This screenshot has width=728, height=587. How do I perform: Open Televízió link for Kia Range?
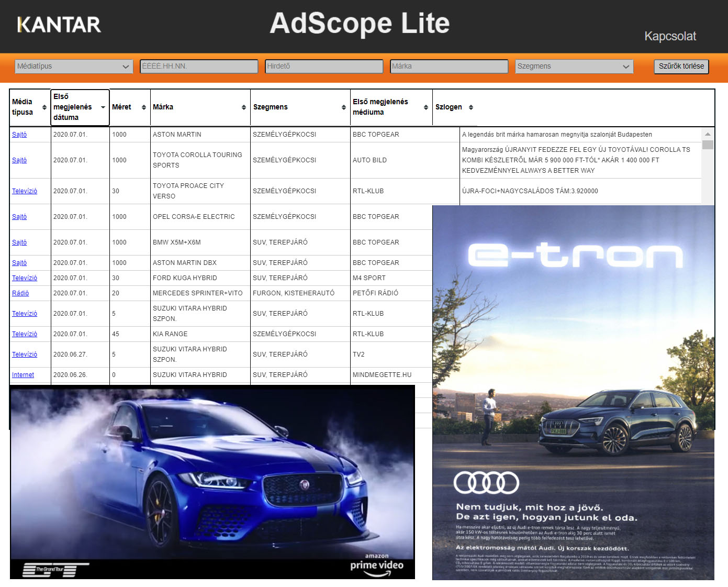point(25,334)
